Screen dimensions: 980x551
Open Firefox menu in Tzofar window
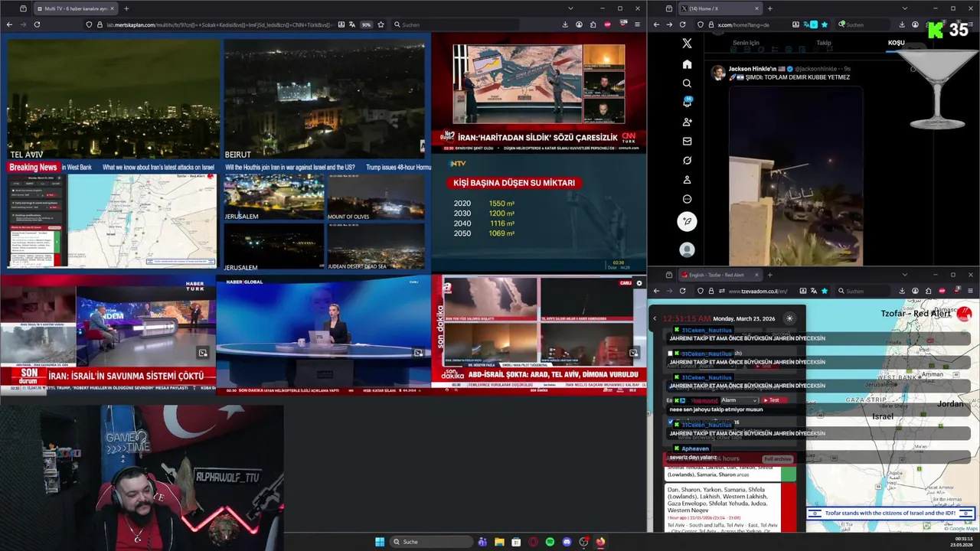pos(970,291)
